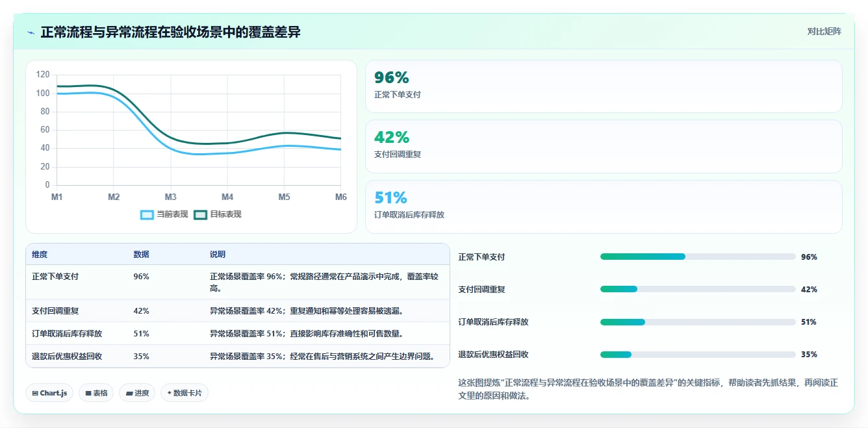Click description starting 异常场景覆盖率 42%
Image resolution: width=868 pixels, height=428 pixels.
[307, 311]
